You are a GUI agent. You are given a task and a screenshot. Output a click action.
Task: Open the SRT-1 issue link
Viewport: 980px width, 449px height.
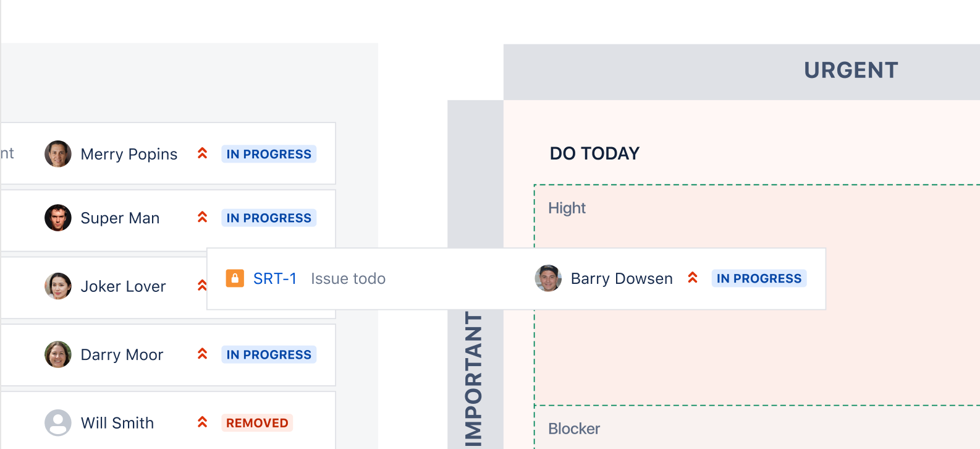[275, 279]
